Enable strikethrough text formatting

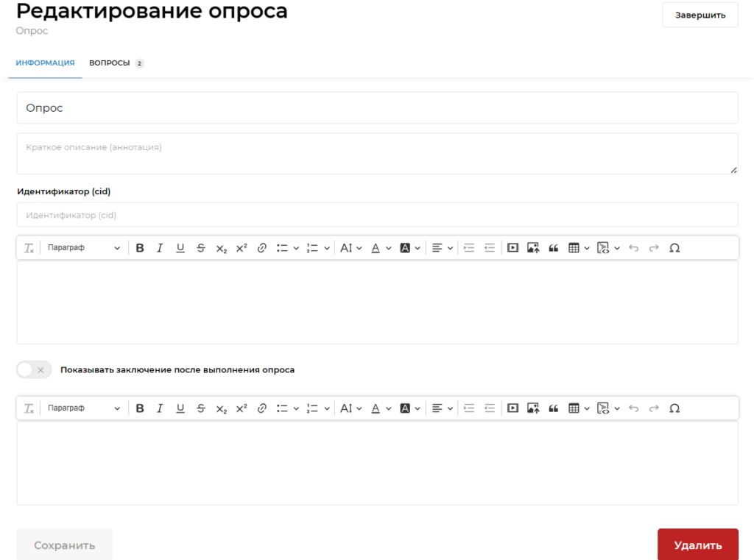point(200,248)
